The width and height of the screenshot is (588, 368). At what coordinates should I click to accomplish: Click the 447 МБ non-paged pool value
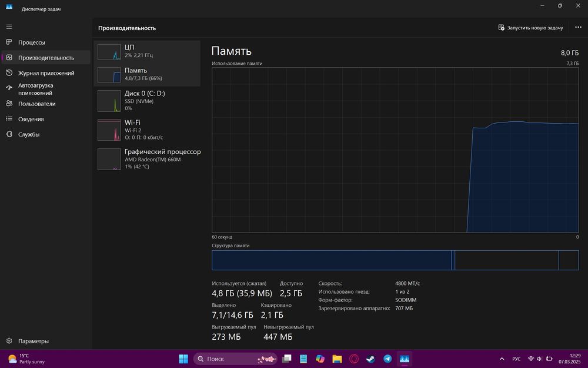[x=278, y=337]
